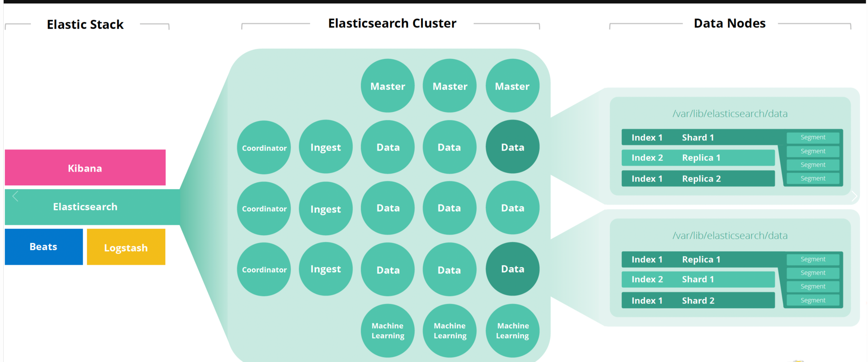Click the Segment label beside Index 1 Replica 2
Screen dimensions: 868x362
point(813,178)
